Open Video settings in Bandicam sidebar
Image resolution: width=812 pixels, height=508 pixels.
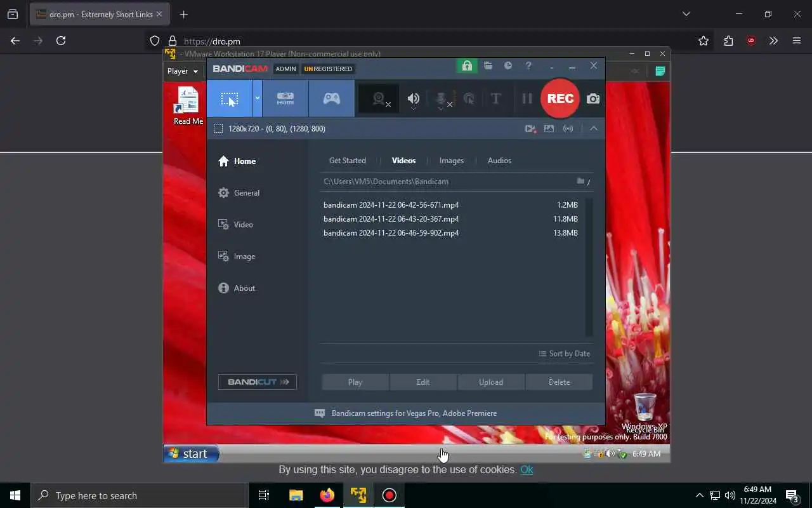[x=236, y=225]
